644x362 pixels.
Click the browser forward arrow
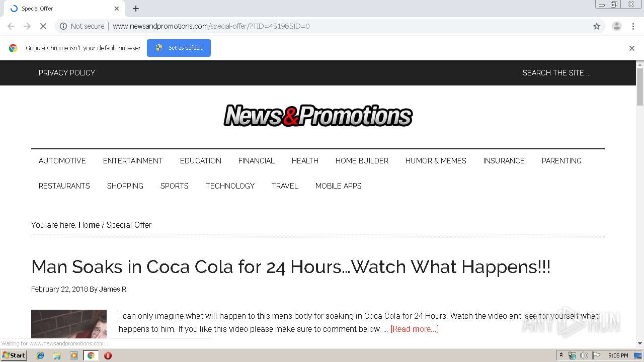pyautogui.click(x=27, y=26)
